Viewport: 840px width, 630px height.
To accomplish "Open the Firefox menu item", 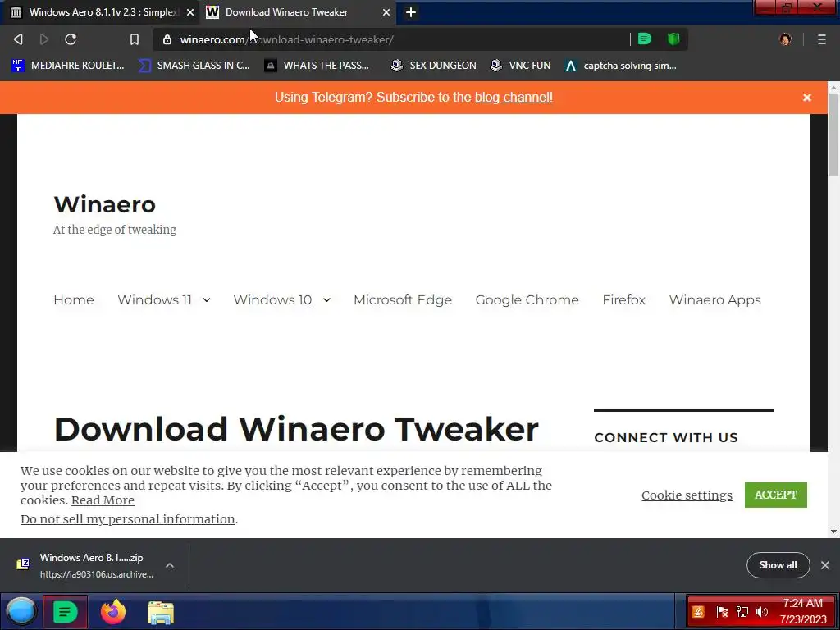I will (x=624, y=300).
